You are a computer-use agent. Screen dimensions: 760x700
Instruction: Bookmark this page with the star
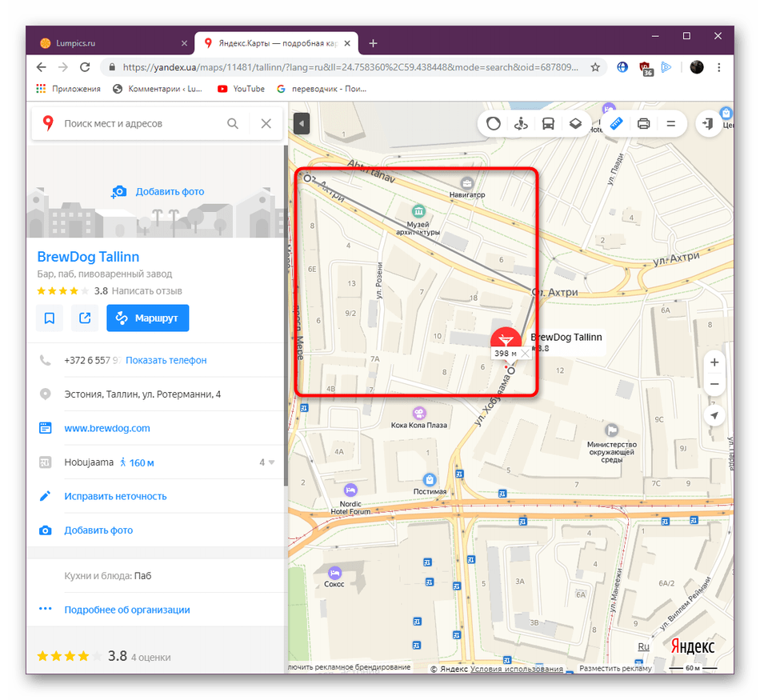595,67
